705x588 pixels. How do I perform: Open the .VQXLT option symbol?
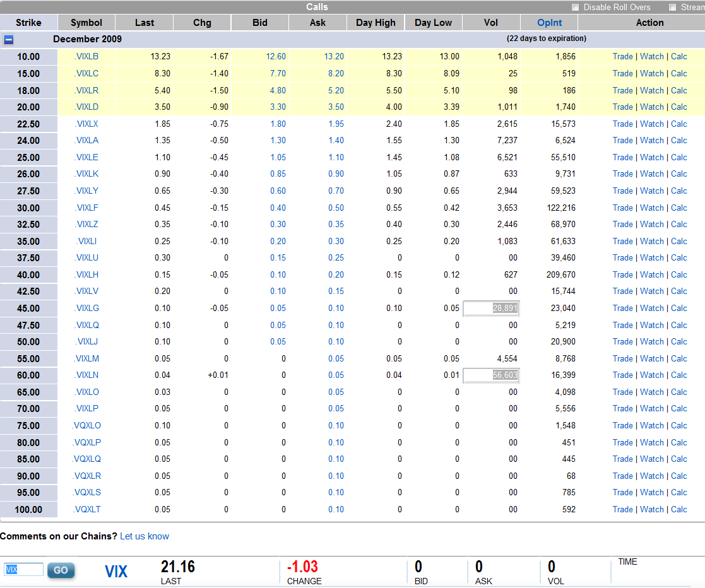coord(86,510)
